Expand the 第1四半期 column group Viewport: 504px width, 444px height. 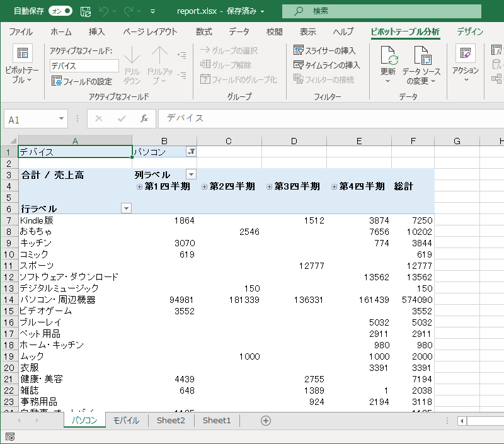tap(139, 186)
